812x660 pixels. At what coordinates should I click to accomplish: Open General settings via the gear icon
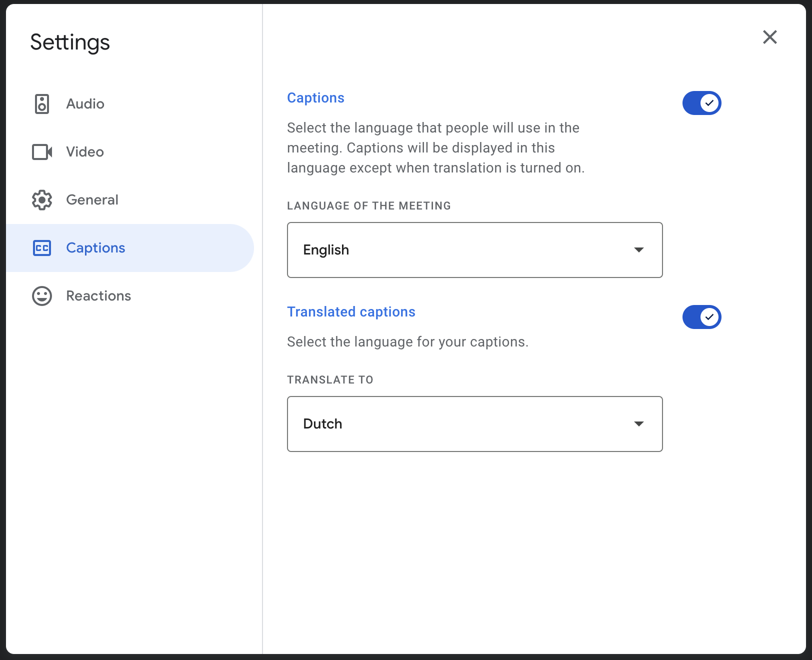tap(42, 199)
